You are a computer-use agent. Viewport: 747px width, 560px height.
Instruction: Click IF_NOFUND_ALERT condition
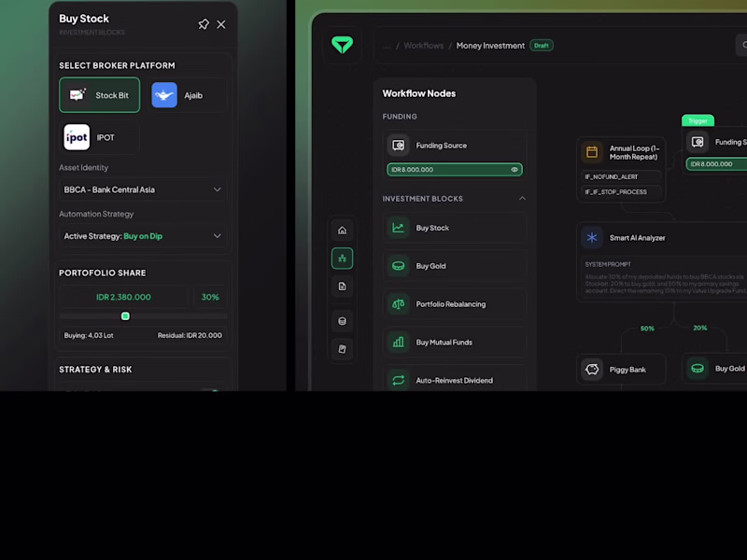621,176
